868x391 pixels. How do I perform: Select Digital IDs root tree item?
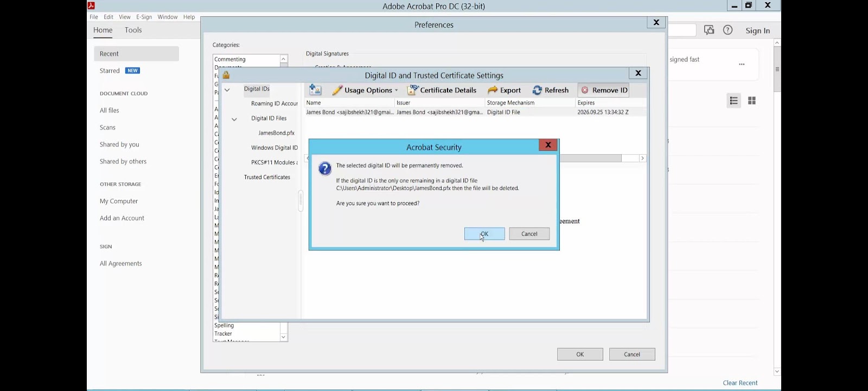pyautogui.click(x=257, y=89)
